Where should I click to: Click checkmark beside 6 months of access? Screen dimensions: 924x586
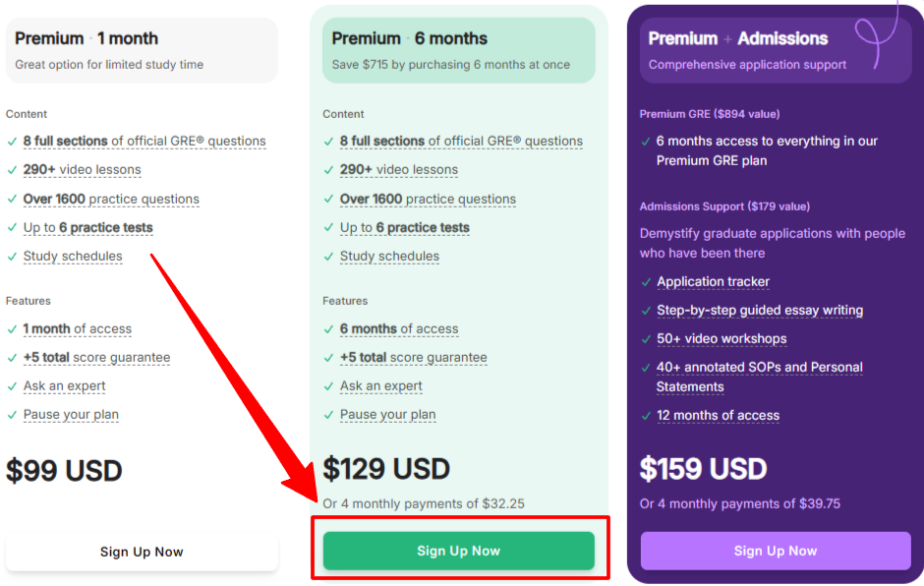click(x=328, y=329)
